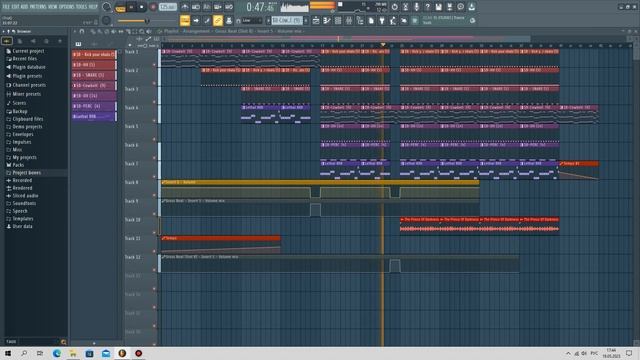The width and height of the screenshot is (640, 360).
Task: Click the magnet snap icon in playlist toolbar
Action: click(x=82, y=31)
